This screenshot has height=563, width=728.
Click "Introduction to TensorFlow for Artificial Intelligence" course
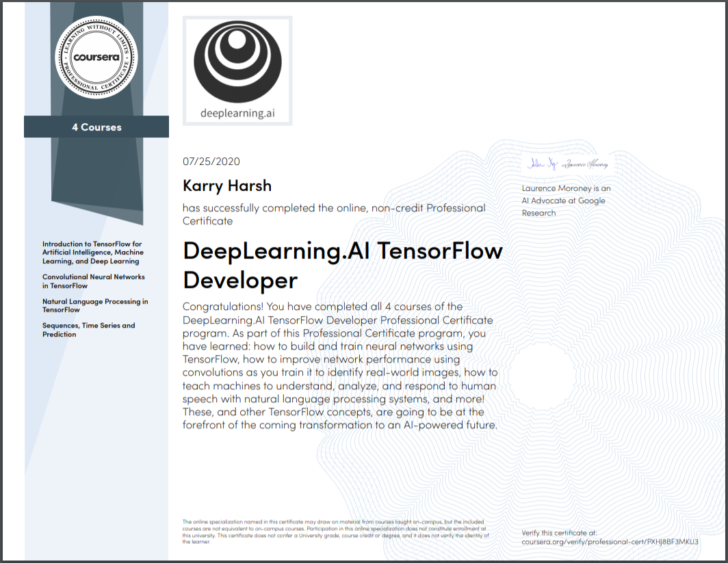(x=93, y=252)
